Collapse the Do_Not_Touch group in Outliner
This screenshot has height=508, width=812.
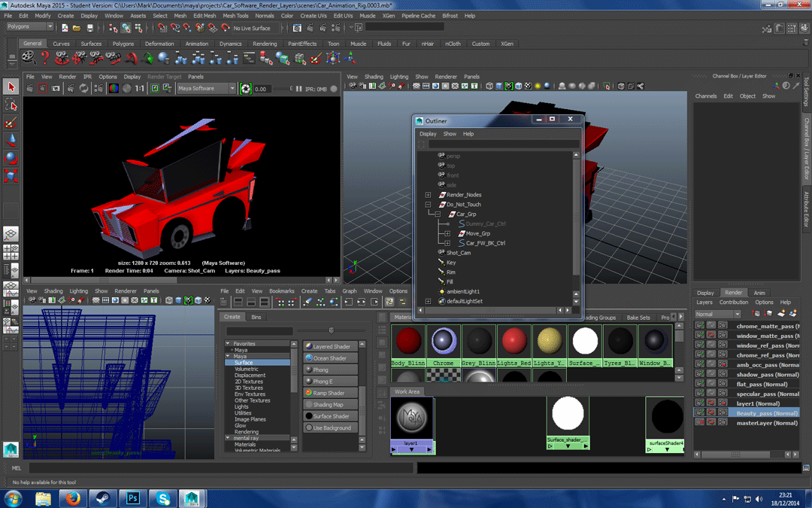click(x=428, y=205)
